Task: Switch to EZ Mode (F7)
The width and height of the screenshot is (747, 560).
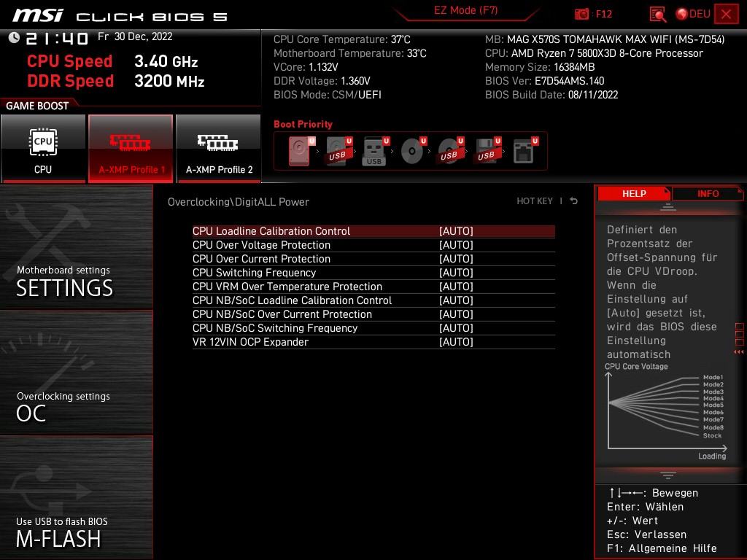Action: 465,10
